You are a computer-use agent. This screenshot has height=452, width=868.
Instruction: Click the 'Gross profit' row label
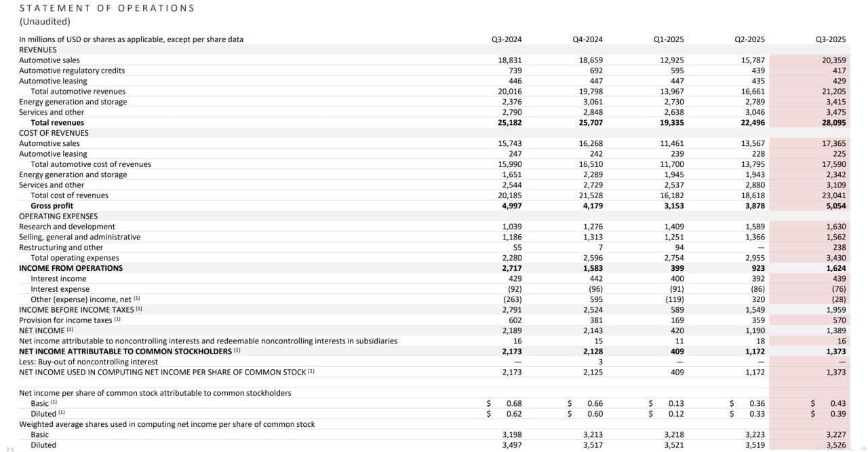click(x=52, y=206)
